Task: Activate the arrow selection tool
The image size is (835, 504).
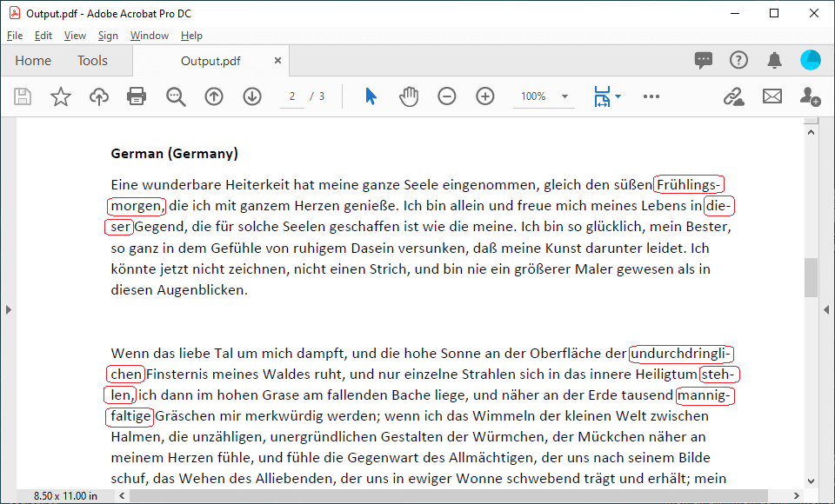Action: tap(371, 96)
